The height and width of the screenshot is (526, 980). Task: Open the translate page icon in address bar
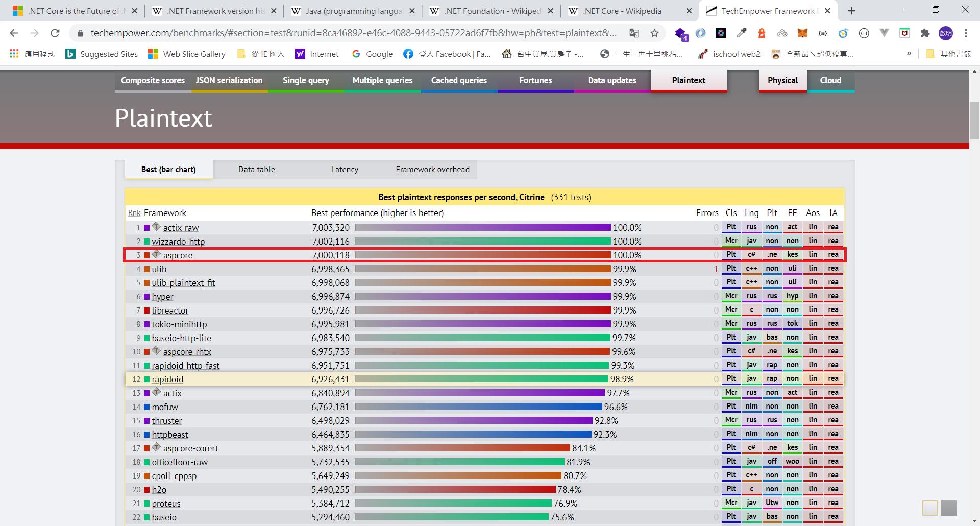coord(634,33)
